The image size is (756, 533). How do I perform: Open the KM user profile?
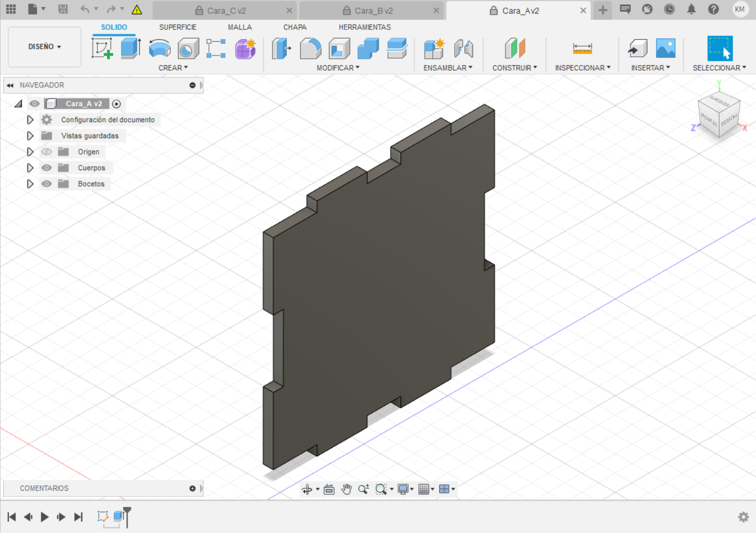click(x=740, y=9)
